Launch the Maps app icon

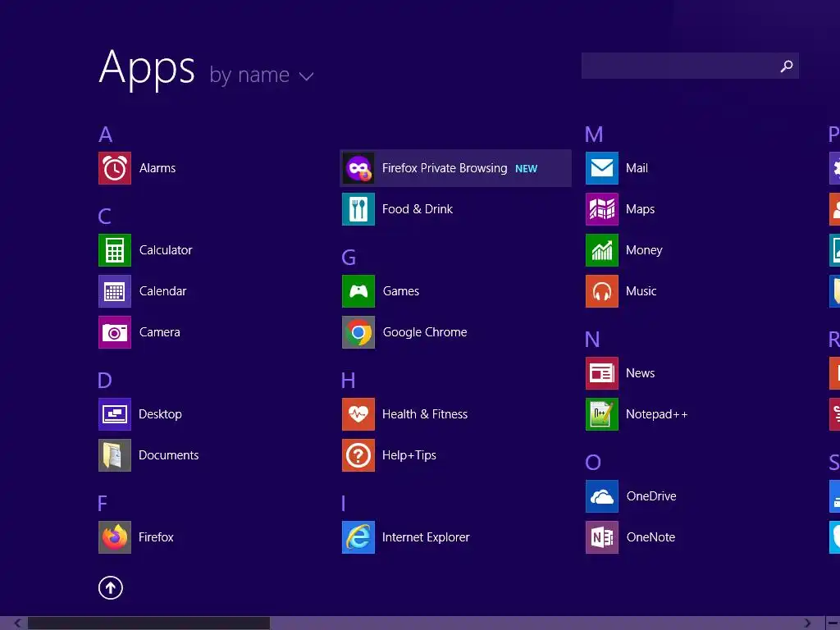(x=602, y=209)
